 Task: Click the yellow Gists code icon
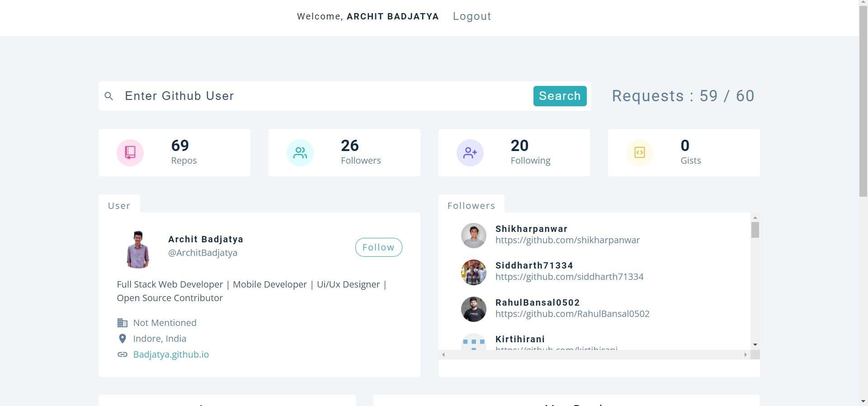(639, 153)
